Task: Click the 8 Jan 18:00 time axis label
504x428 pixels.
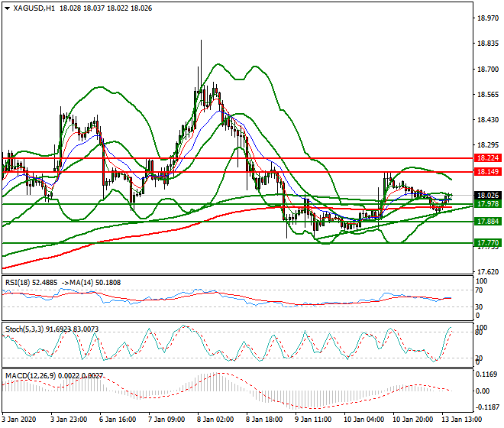Action: tap(264, 420)
